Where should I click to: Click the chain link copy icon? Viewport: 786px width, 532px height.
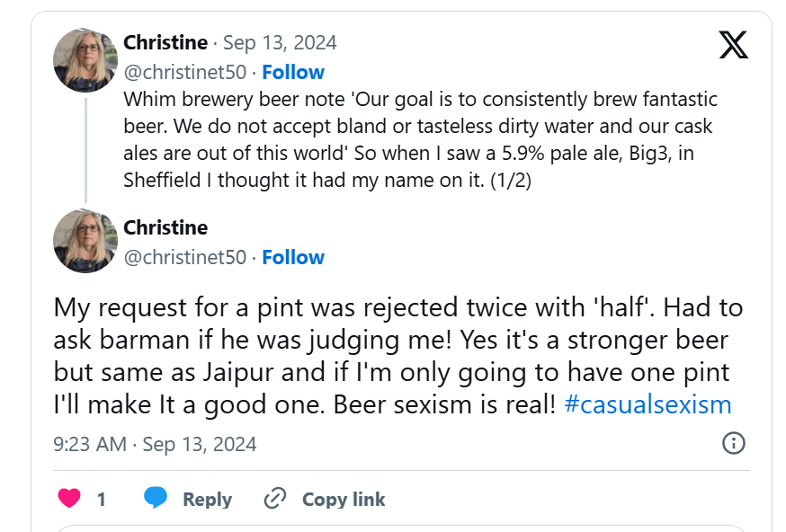[274, 499]
